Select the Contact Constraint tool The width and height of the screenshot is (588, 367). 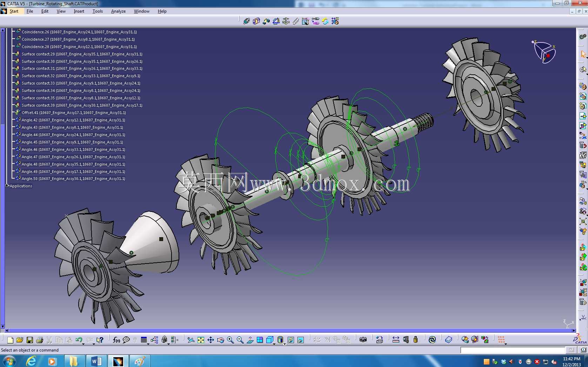(x=256, y=21)
